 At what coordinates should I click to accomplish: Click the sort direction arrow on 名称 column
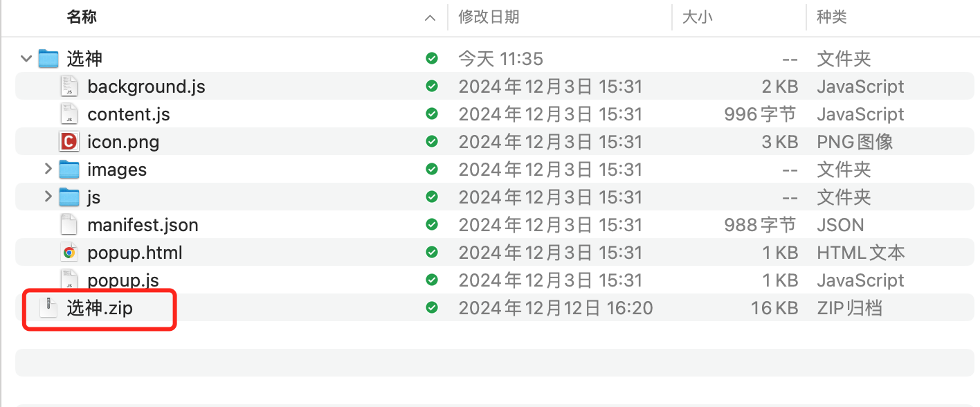(430, 17)
